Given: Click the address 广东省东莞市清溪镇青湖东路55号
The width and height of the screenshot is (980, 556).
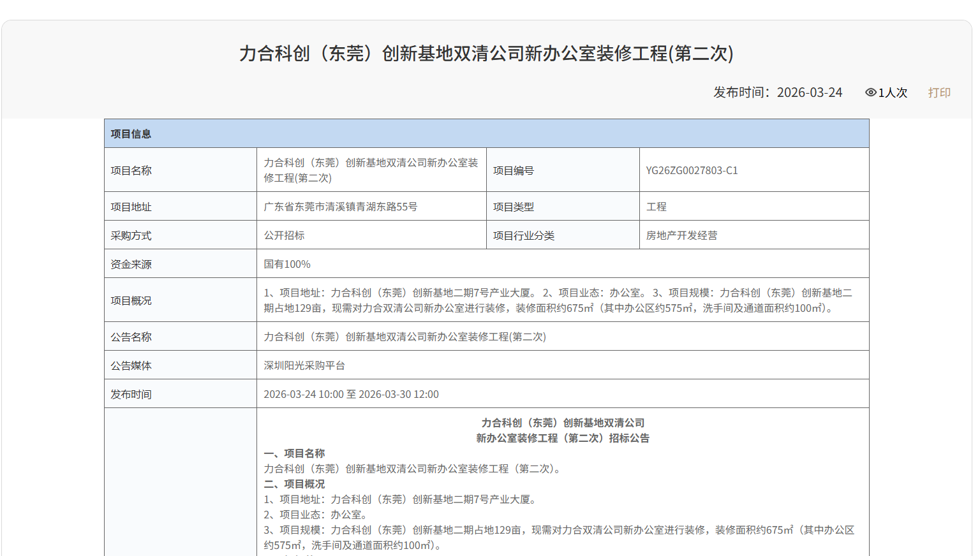Looking at the screenshot, I should pos(341,207).
